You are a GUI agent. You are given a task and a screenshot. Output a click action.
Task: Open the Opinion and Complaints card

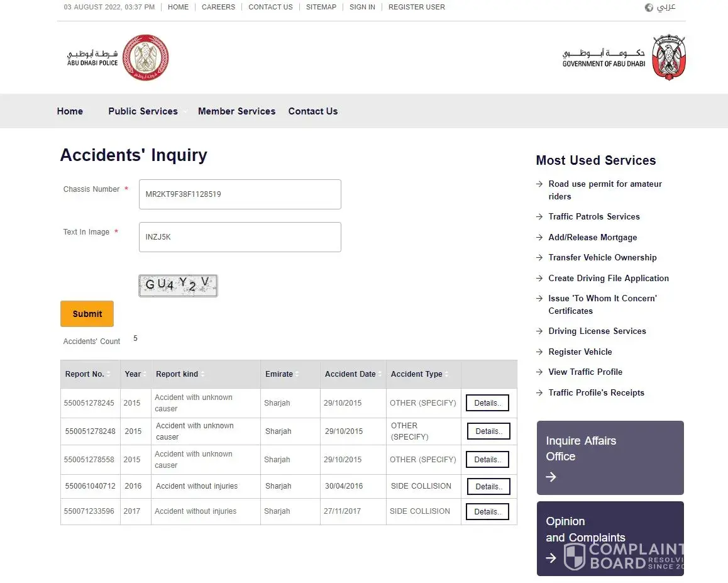click(x=610, y=538)
